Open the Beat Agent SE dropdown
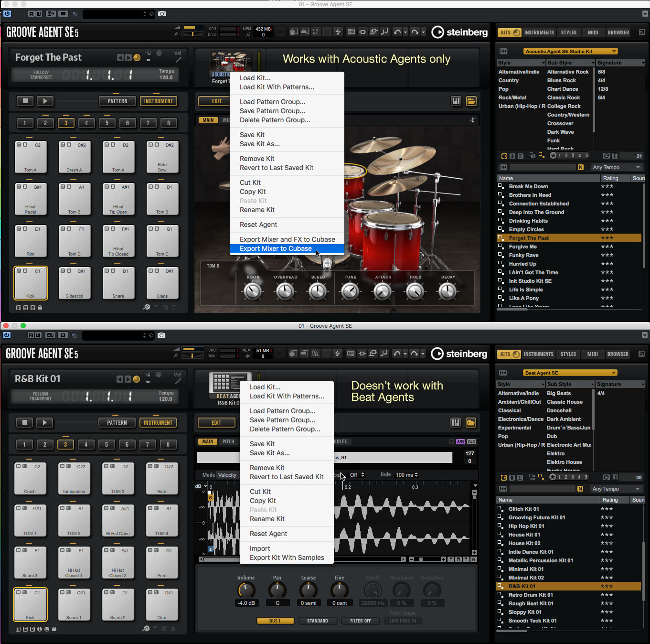Screen dimensions: 650x644 (x=570, y=373)
